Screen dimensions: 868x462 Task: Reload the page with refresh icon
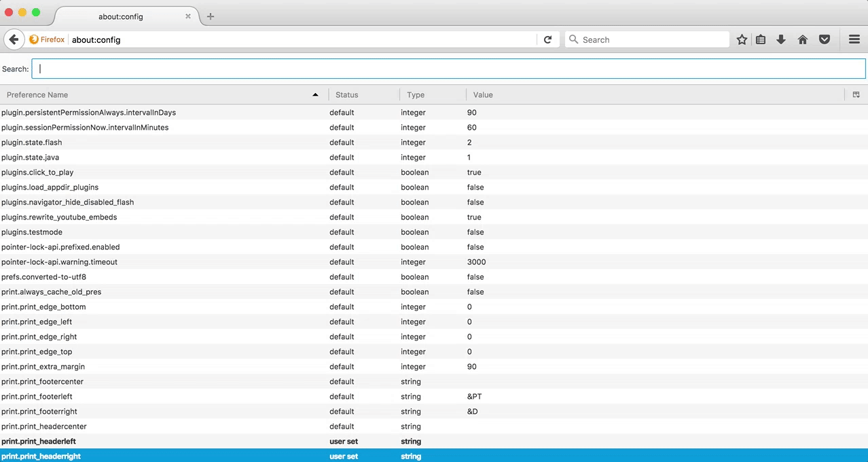[x=547, y=40]
